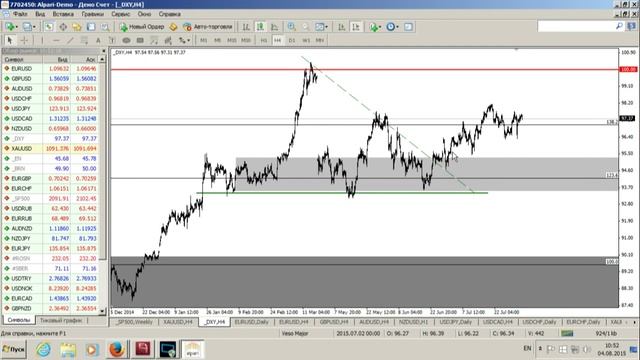The image size is (640, 360).
Task: Toggle Авто-торговля auto trading
Action: coord(208,27)
